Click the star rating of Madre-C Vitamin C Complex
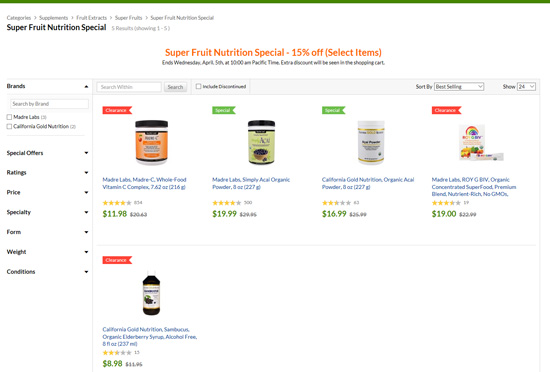 [x=117, y=203]
